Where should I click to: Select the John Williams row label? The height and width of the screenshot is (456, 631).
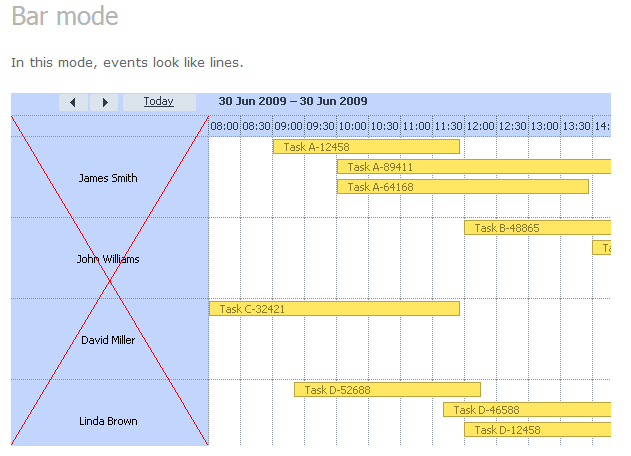tap(108, 259)
